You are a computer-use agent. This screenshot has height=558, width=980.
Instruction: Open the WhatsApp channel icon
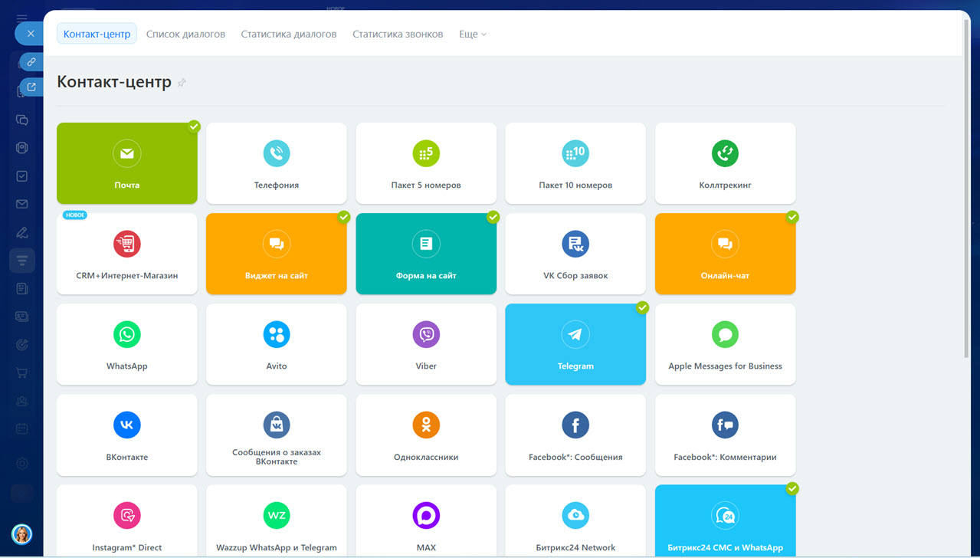(x=126, y=335)
